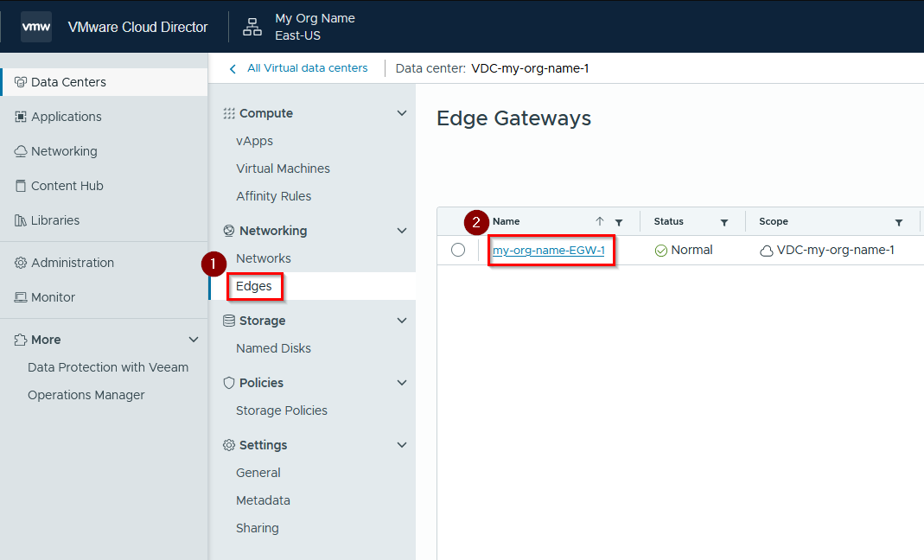Click the My Org Name East-US label
The height and width of the screenshot is (560, 924).
(315, 27)
